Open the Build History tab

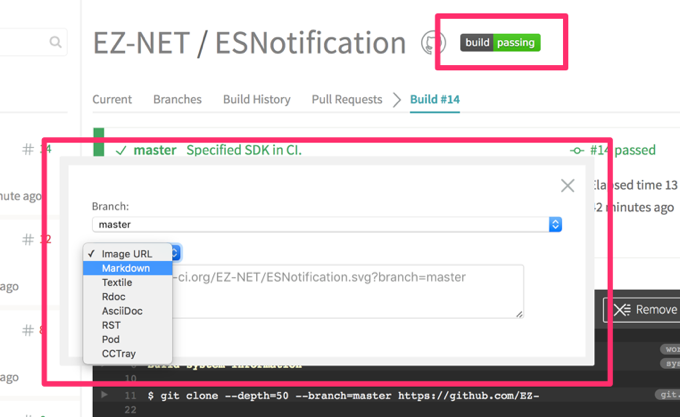point(257,99)
